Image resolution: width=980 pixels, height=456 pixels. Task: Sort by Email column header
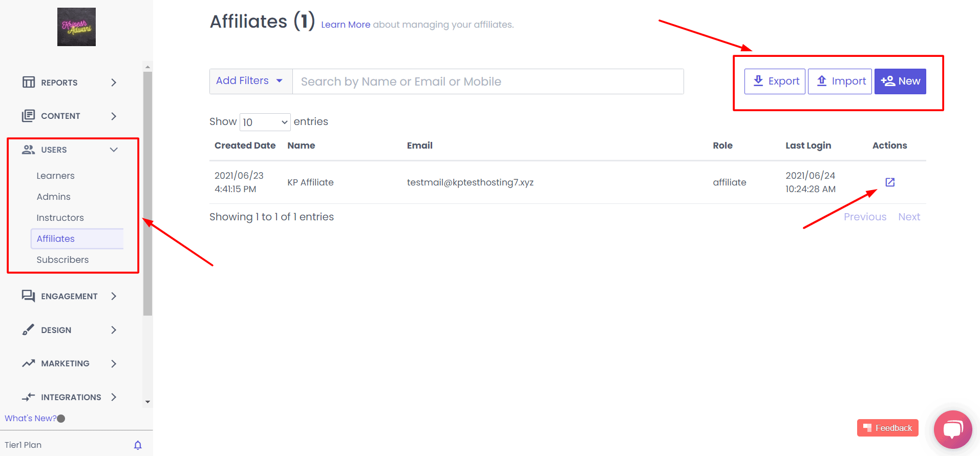click(x=420, y=146)
